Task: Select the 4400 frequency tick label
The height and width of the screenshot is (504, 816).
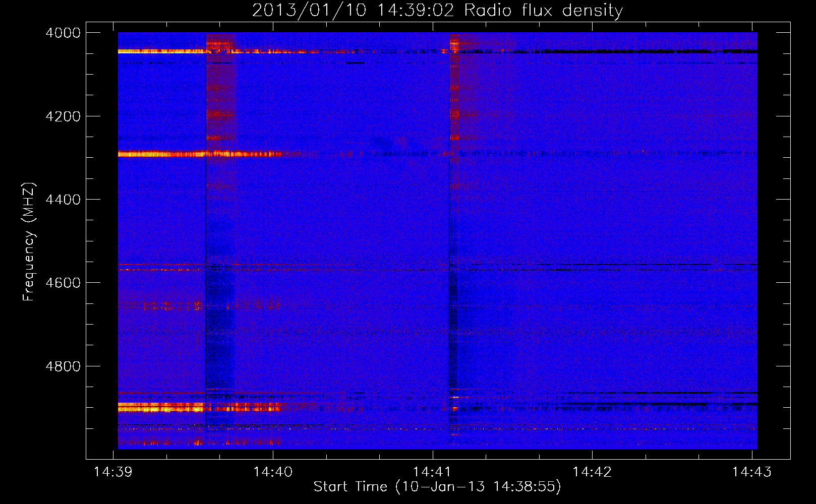Action: point(63,200)
